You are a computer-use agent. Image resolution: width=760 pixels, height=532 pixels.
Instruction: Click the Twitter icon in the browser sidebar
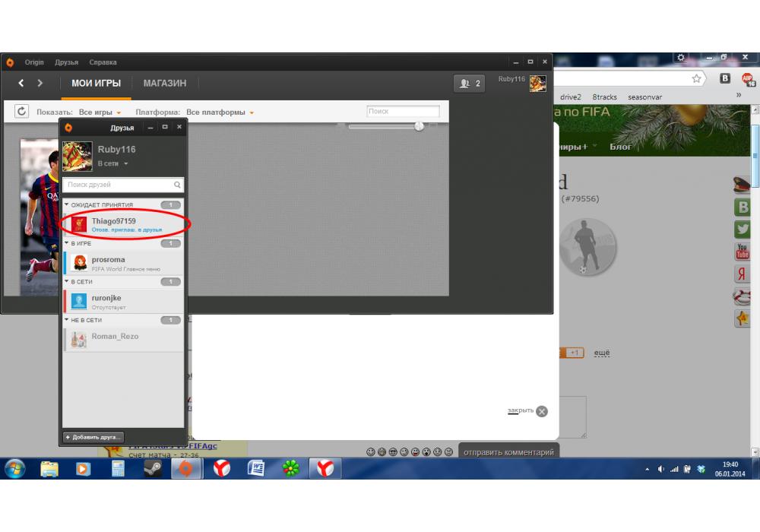(742, 230)
